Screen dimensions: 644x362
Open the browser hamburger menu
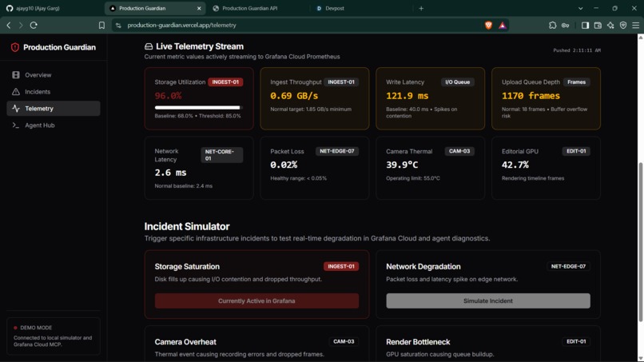click(635, 26)
